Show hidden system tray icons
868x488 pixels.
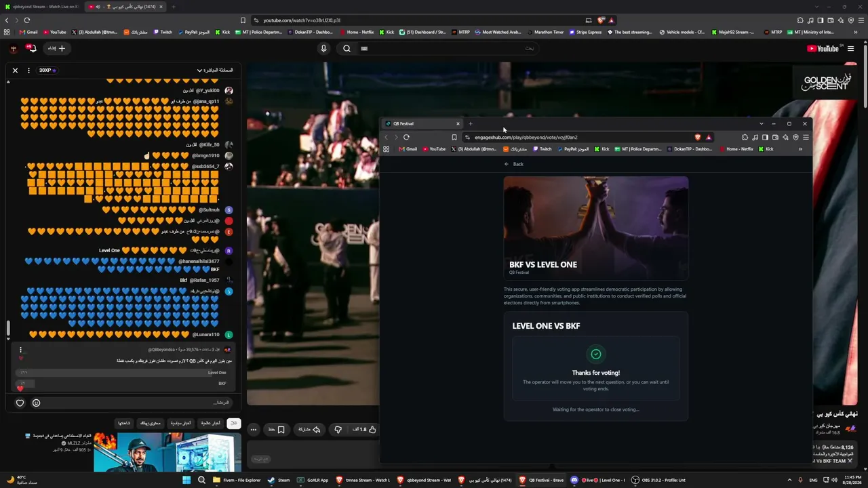pyautogui.click(x=789, y=480)
